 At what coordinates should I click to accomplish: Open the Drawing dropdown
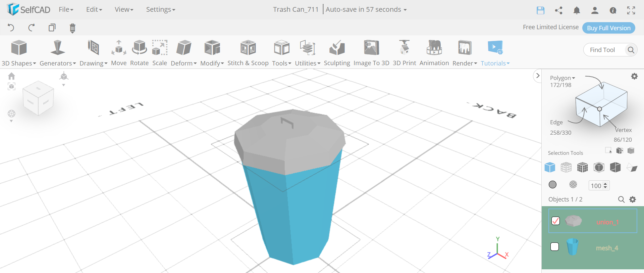tap(94, 53)
